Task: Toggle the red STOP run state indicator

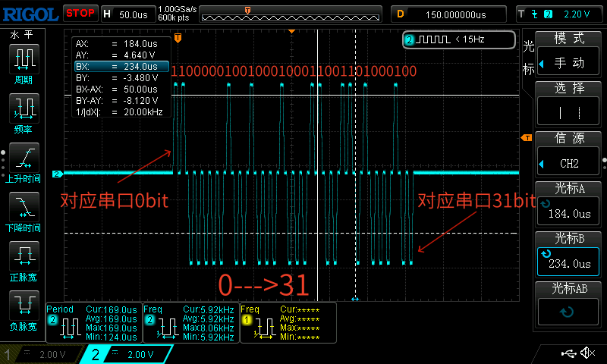Action: [x=80, y=13]
